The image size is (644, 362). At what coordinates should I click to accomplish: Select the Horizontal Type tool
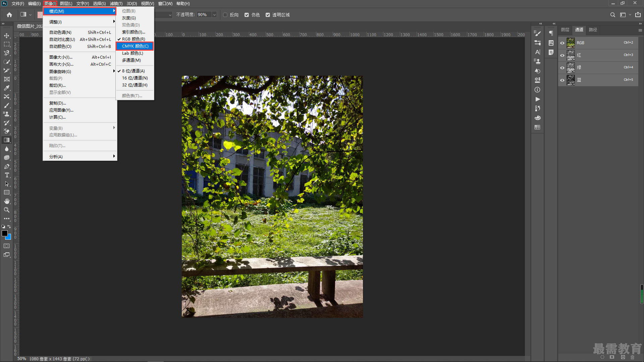[x=7, y=175]
